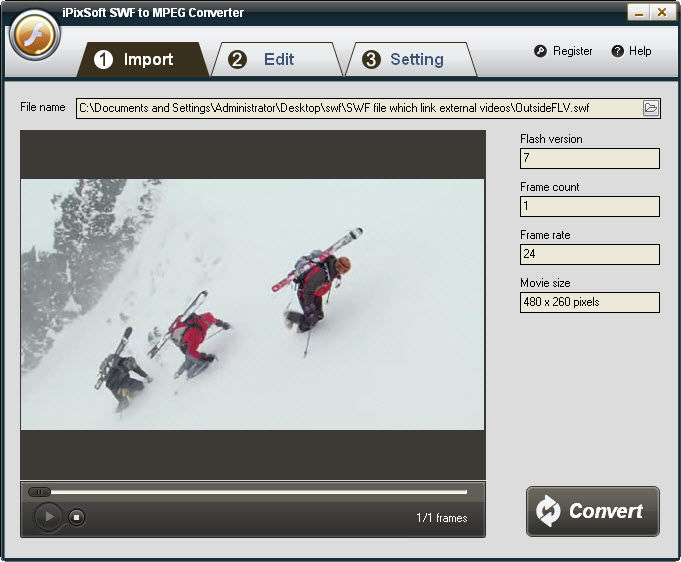Click the Frame count field
This screenshot has width=681, height=562.
pos(589,206)
